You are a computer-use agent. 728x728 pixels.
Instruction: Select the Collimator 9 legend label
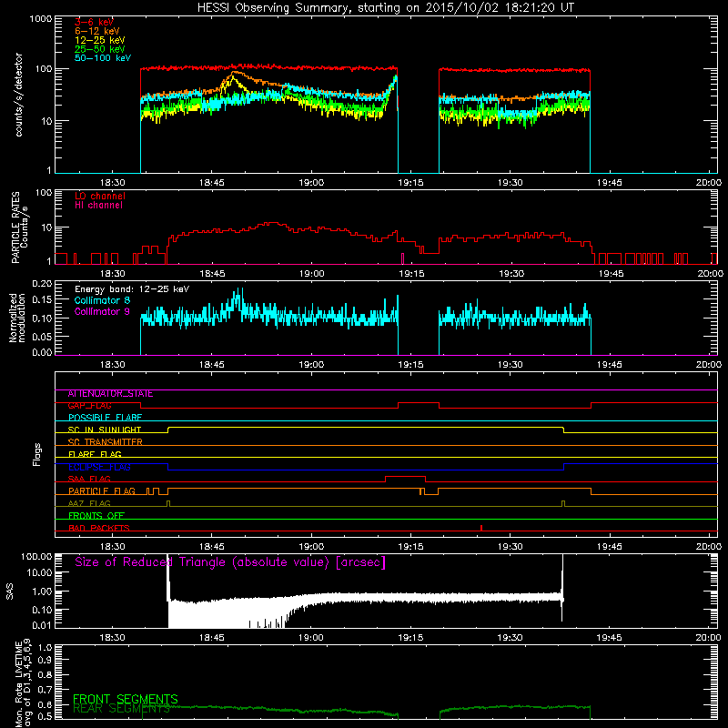click(x=102, y=311)
